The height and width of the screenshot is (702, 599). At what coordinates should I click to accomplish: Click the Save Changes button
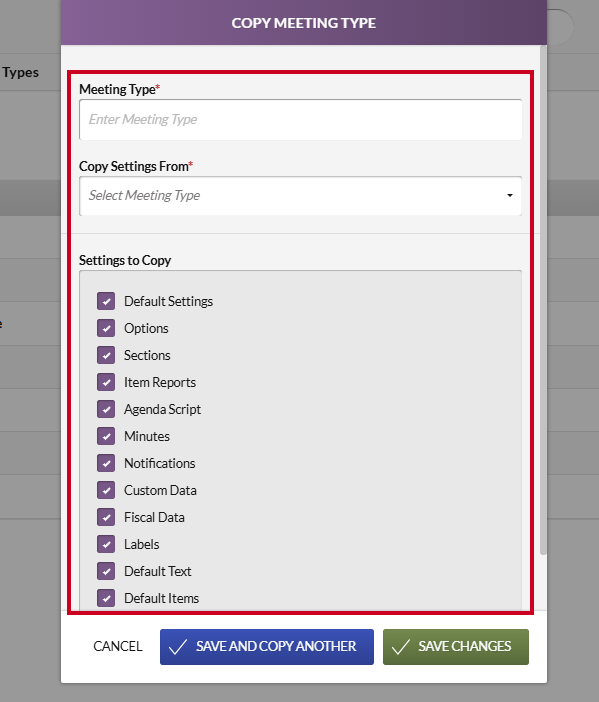(x=456, y=647)
